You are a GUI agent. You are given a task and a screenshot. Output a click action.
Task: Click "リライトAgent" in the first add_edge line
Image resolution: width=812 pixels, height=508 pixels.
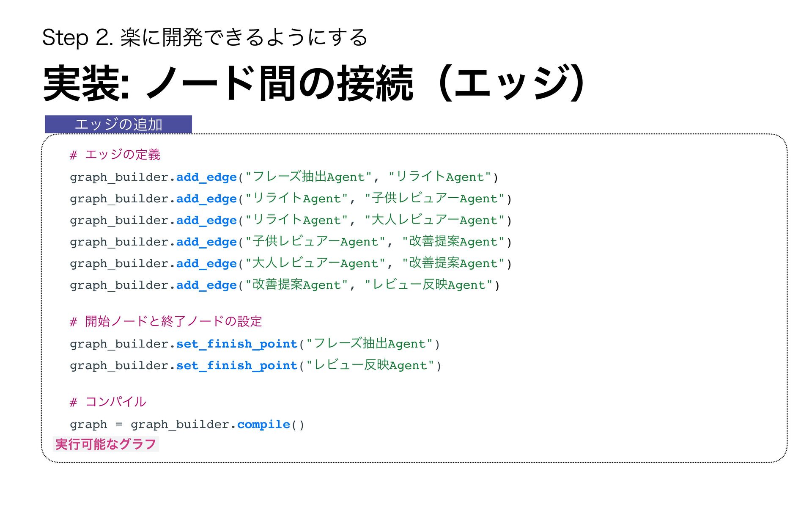point(440,177)
